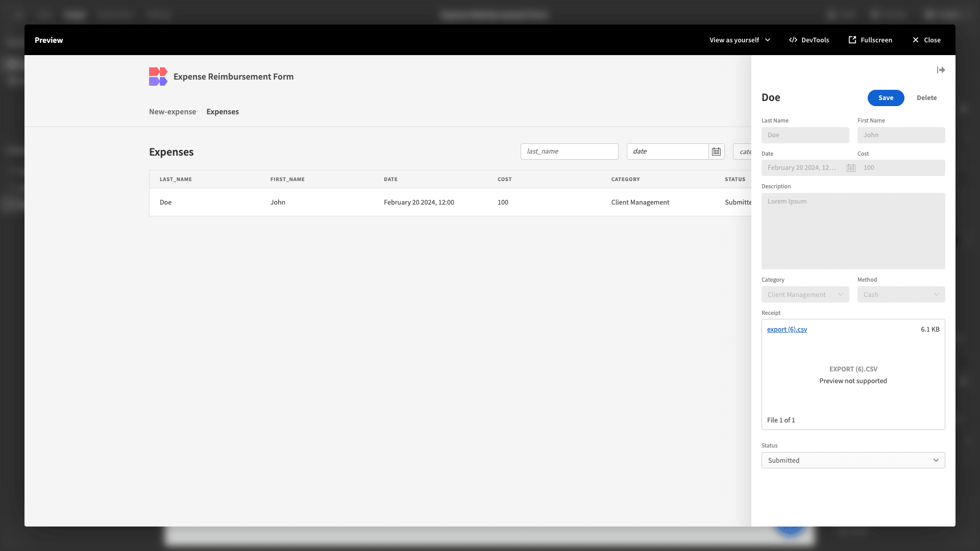Click the CATEGORY column header

tap(625, 180)
